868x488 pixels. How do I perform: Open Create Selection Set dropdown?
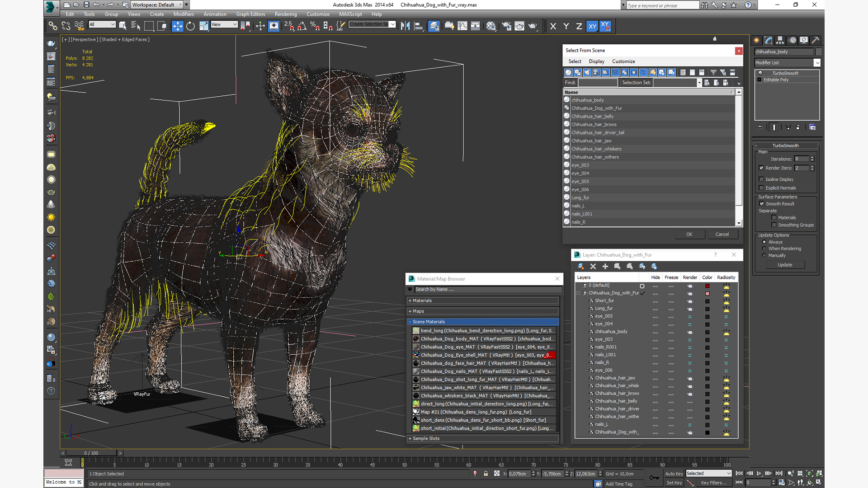(392, 24)
